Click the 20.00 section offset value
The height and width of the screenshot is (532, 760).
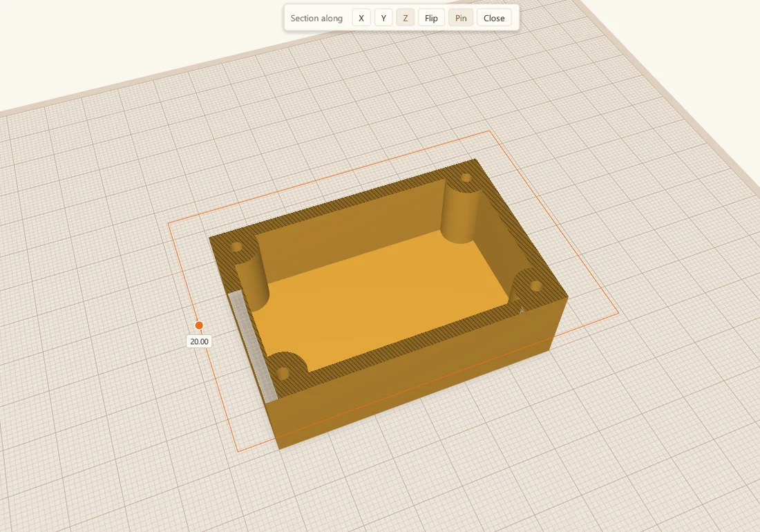click(199, 341)
